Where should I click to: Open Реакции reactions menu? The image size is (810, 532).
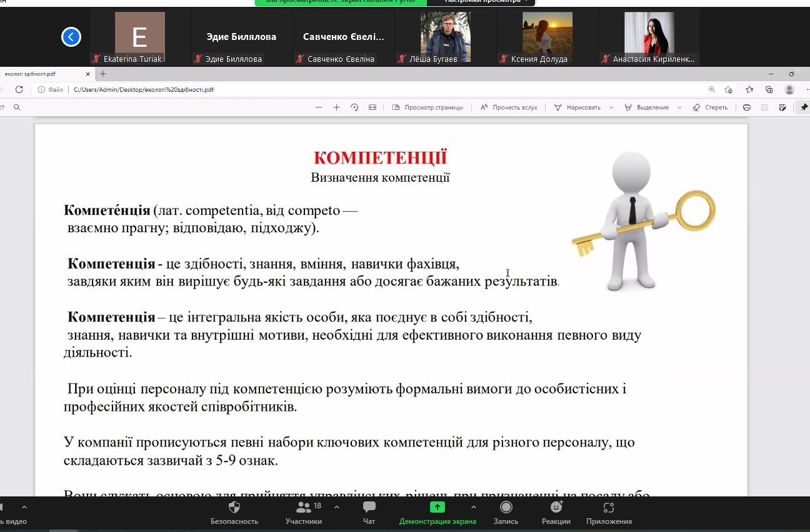pyautogui.click(x=556, y=513)
